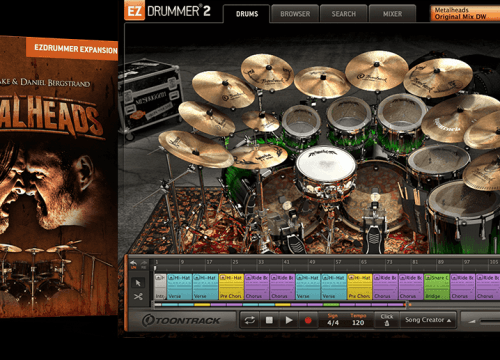Image resolution: width=500 pixels, height=360 pixels.
Task: Click the undo arrow icon
Action: point(133,264)
